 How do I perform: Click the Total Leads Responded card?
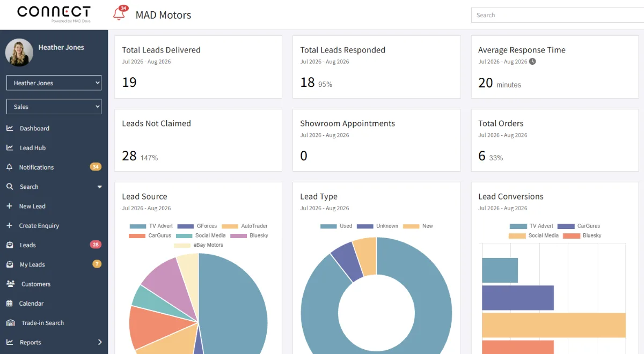pos(376,67)
